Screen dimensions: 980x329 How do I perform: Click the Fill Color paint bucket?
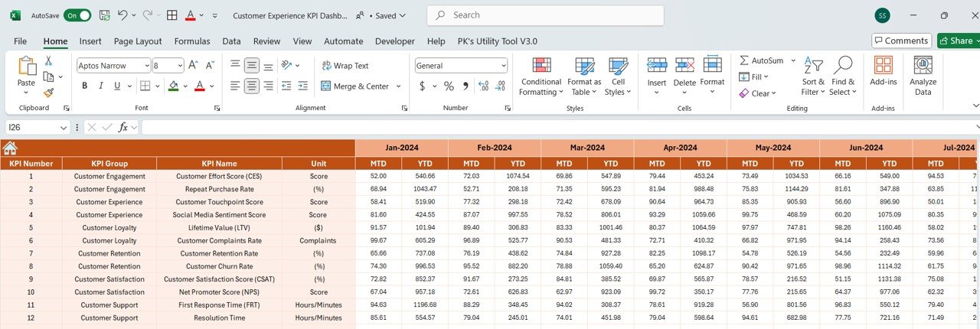(x=174, y=86)
